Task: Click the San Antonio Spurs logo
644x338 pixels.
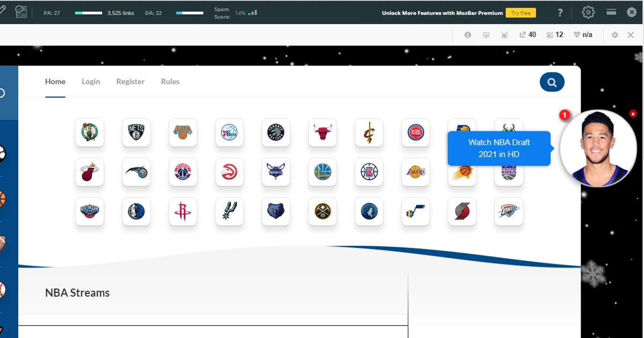Action: 229,211
